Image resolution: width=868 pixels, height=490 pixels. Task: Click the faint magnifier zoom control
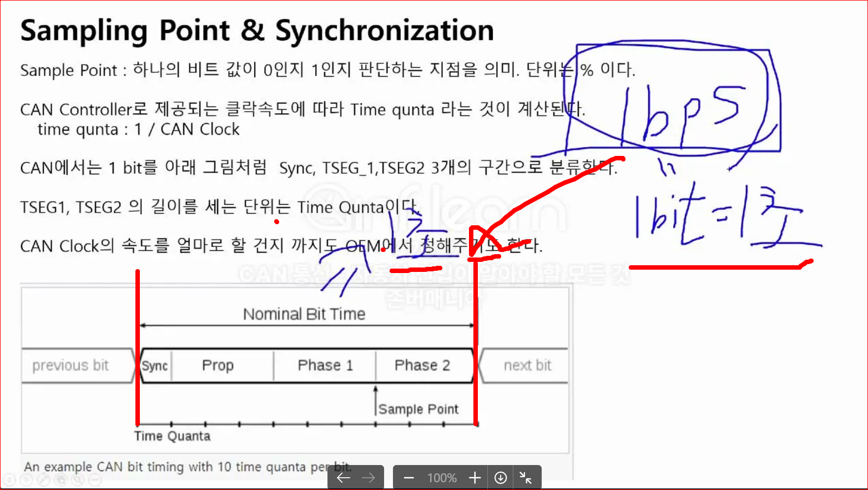pyautogui.click(x=78, y=480)
